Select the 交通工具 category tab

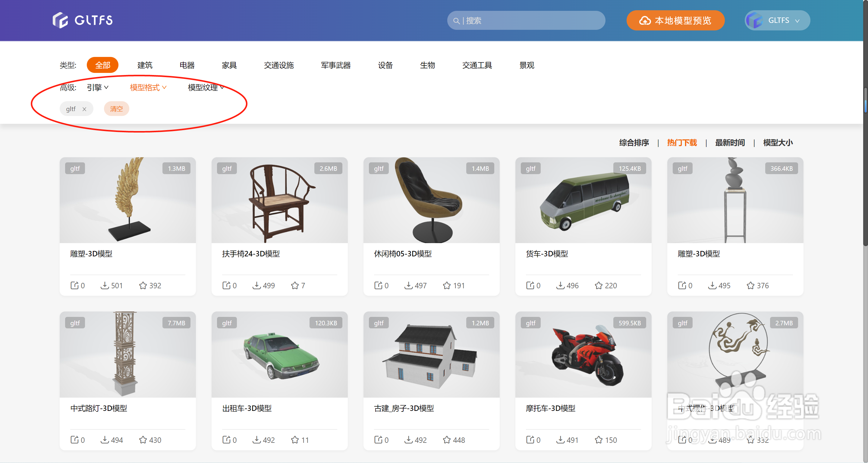point(477,65)
